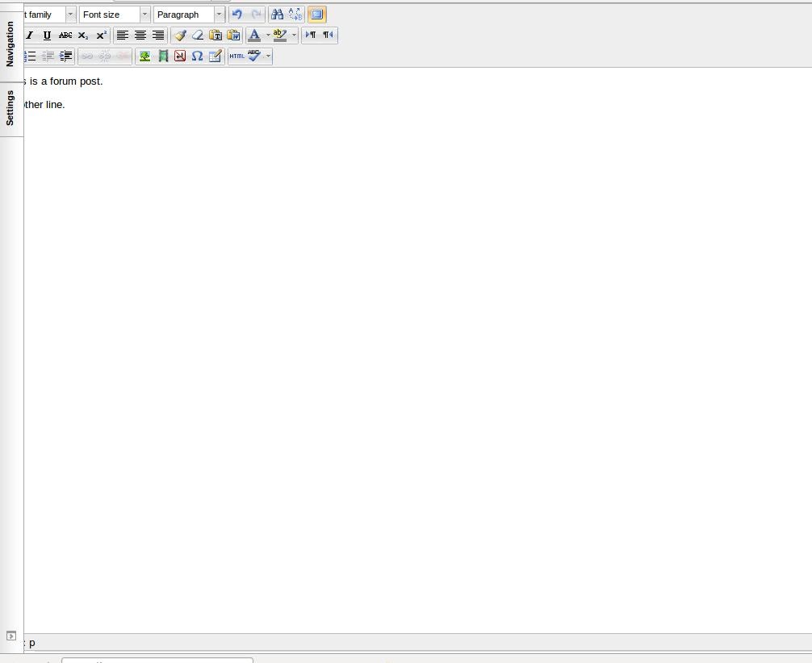Set text direction right to left
This screenshot has width=812, height=663.
point(329,35)
